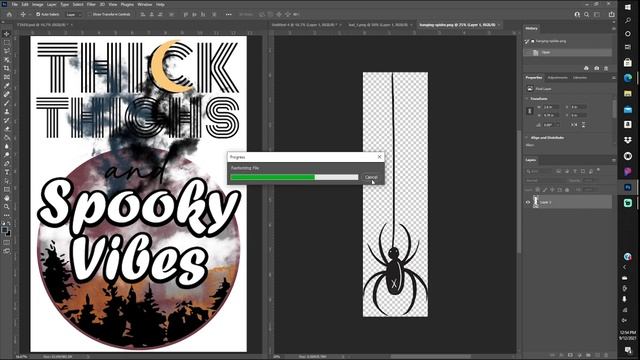The image size is (640, 360).
Task: Switch to the hanging spider.png document tab
Action: 457,25
